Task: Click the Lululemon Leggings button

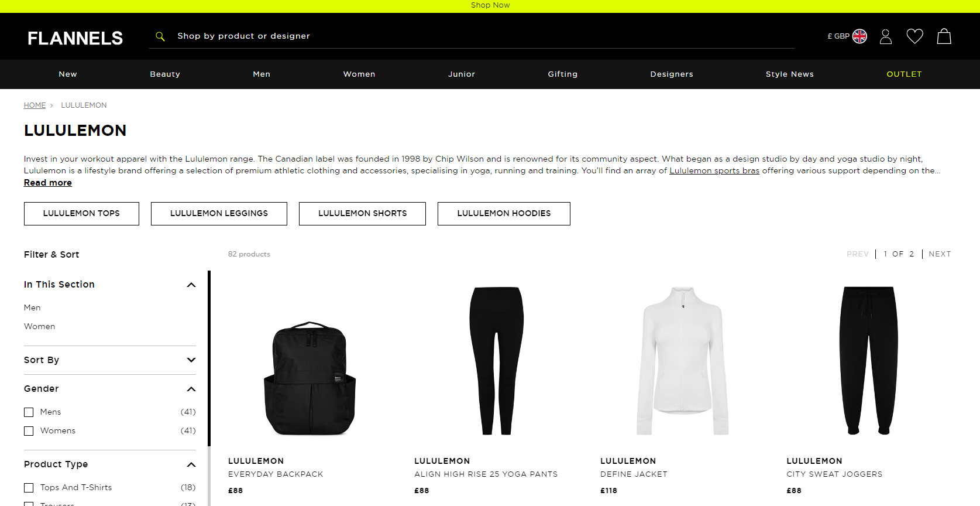Action: tap(219, 214)
